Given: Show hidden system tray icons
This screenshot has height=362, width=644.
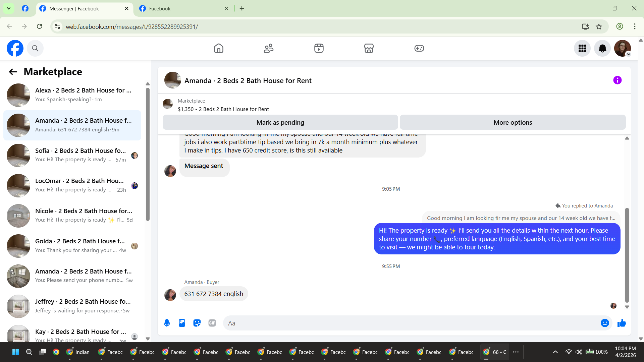Looking at the screenshot, I should coord(555,352).
